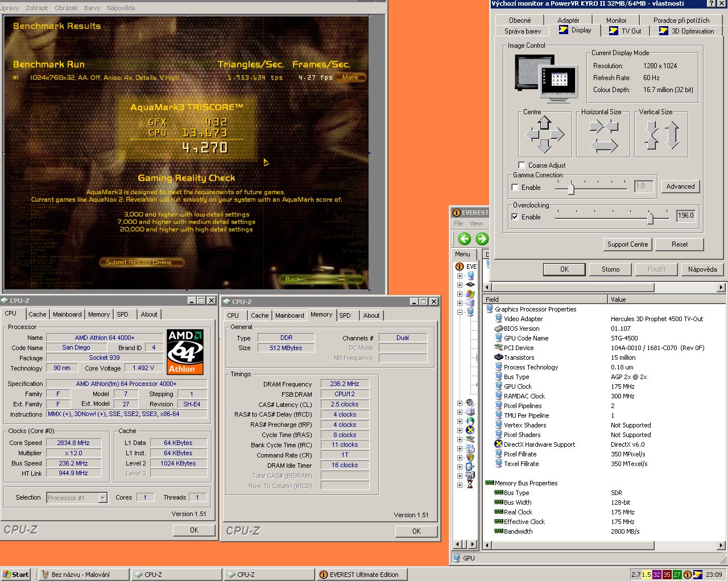728x582 pixels.
Task: Click the context help question mark button
Action: [x=711, y=3]
